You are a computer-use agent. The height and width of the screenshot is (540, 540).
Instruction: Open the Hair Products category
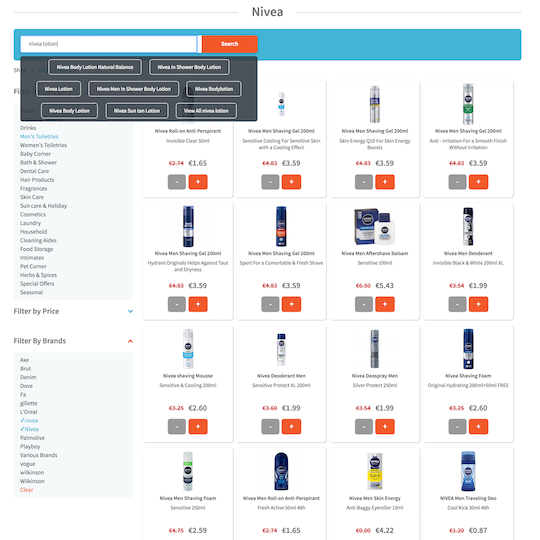pyautogui.click(x=37, y=180)
